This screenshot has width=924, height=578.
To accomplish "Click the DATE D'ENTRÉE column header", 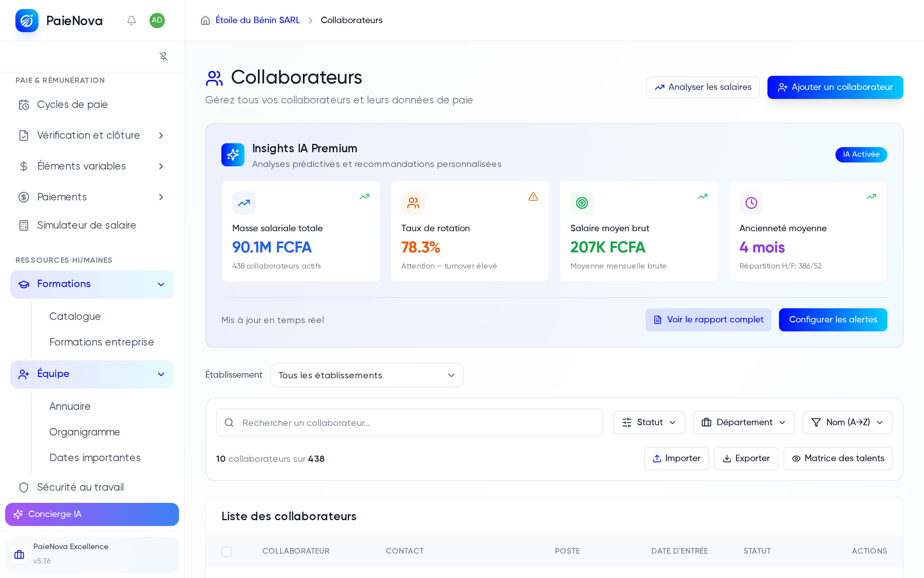I will pos(679,551).
